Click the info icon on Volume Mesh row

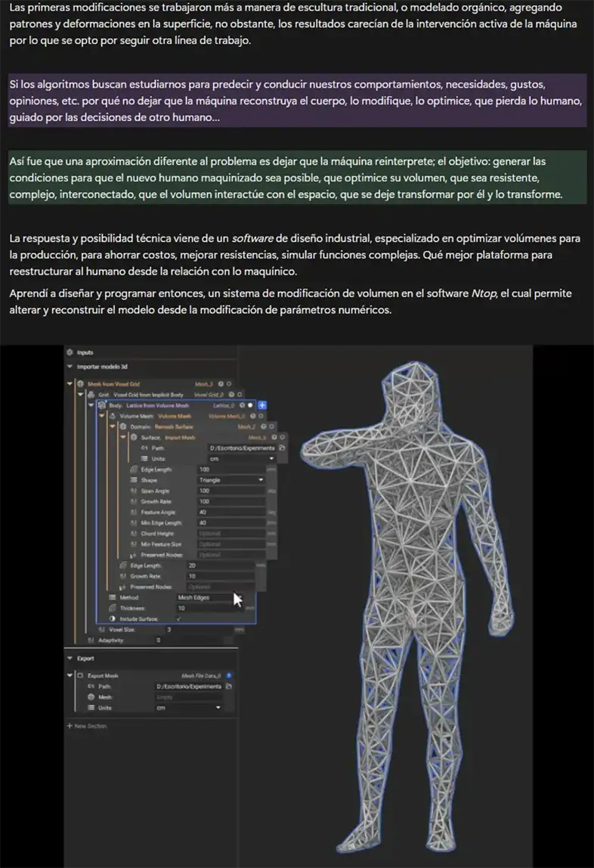point(254,416)
